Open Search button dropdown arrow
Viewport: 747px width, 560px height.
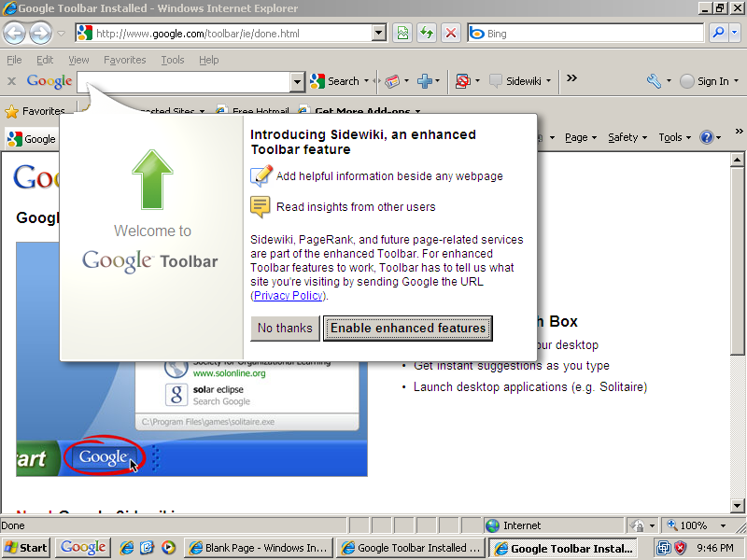(366, 81)
